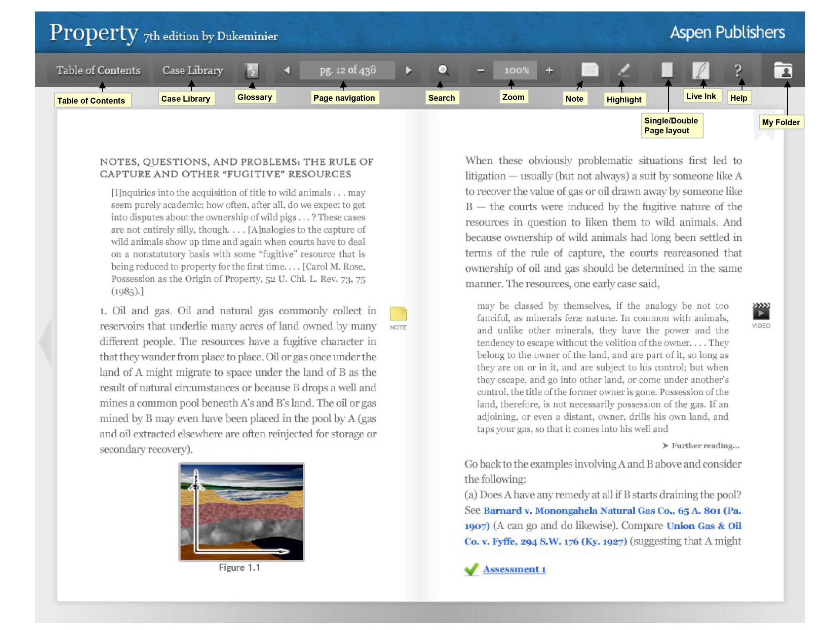Image resolution: width=840 pixels, height=630 pixels.
Task: Go to next page arrow in toolbar
Action: (x=409, y=70)
